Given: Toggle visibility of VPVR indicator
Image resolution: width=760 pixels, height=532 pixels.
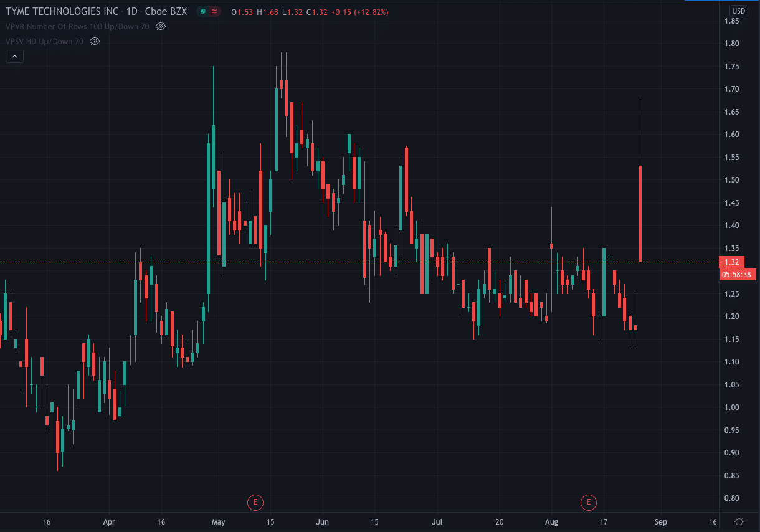Looking at the screenshot, I should (x=161, y=26).
